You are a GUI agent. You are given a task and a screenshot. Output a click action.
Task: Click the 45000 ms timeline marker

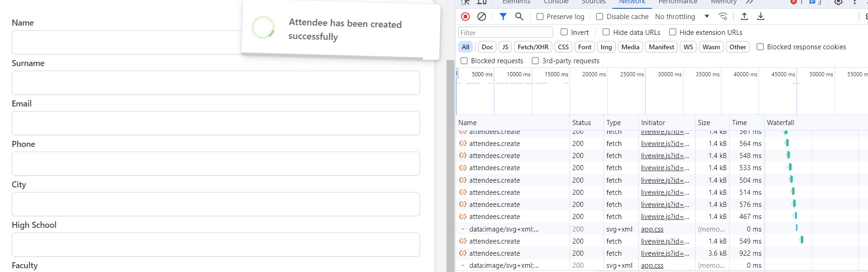pyautogui.click(x=782, y=74)
